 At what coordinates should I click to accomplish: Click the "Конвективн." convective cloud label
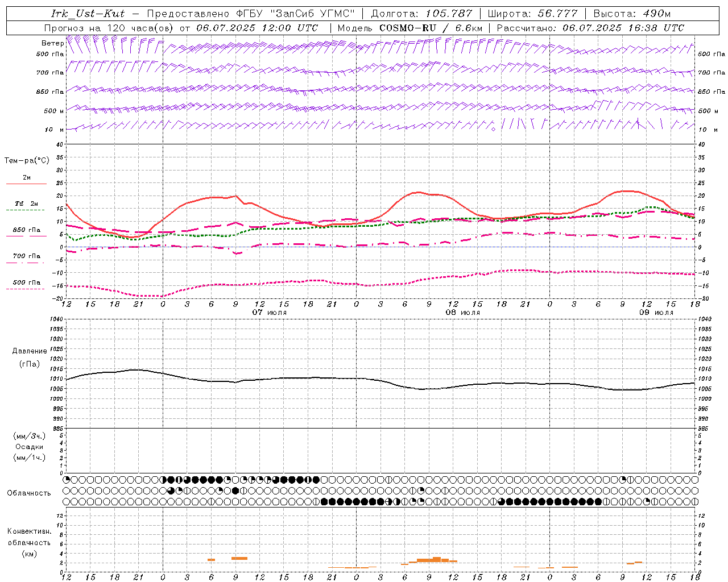coord(29,531)
